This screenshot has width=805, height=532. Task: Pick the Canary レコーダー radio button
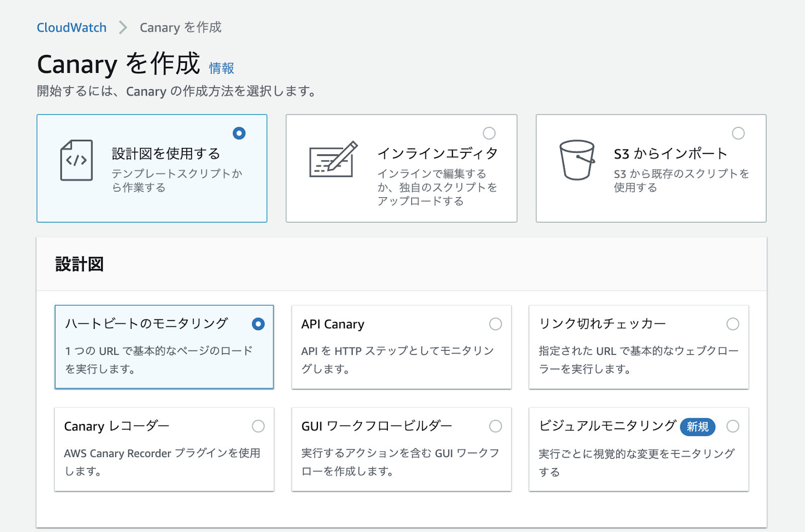click(x=258, y=426)
